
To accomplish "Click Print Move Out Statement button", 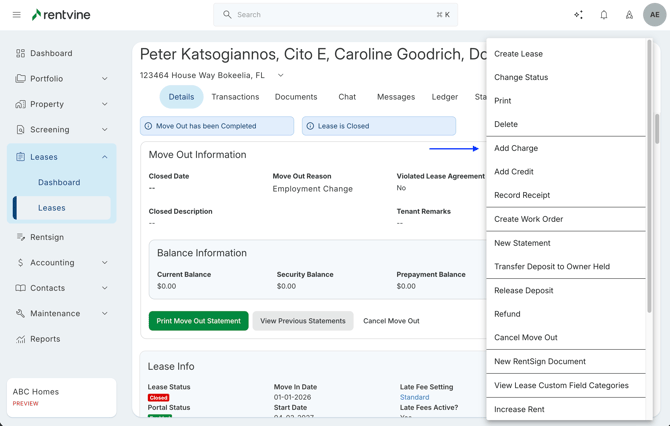I will (198, 321).
